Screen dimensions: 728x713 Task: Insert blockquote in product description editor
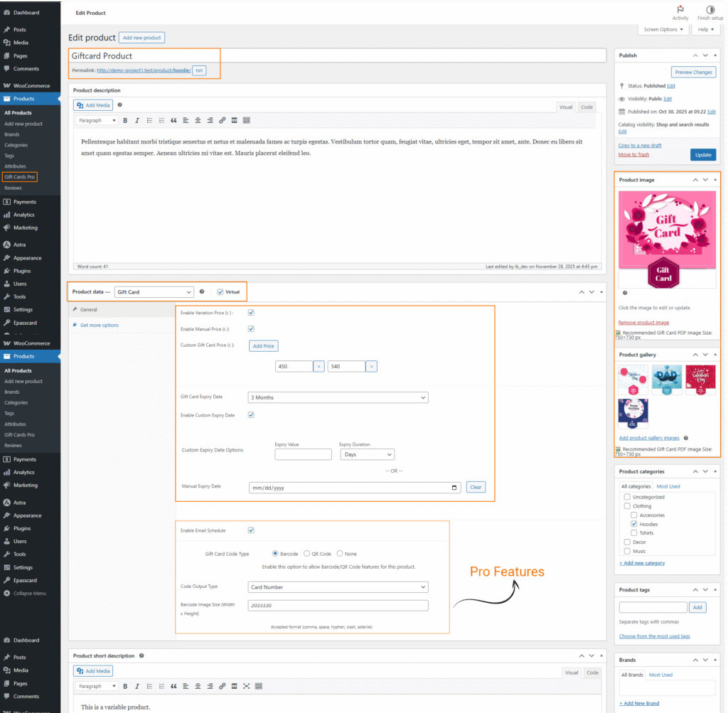coord(173,121)
